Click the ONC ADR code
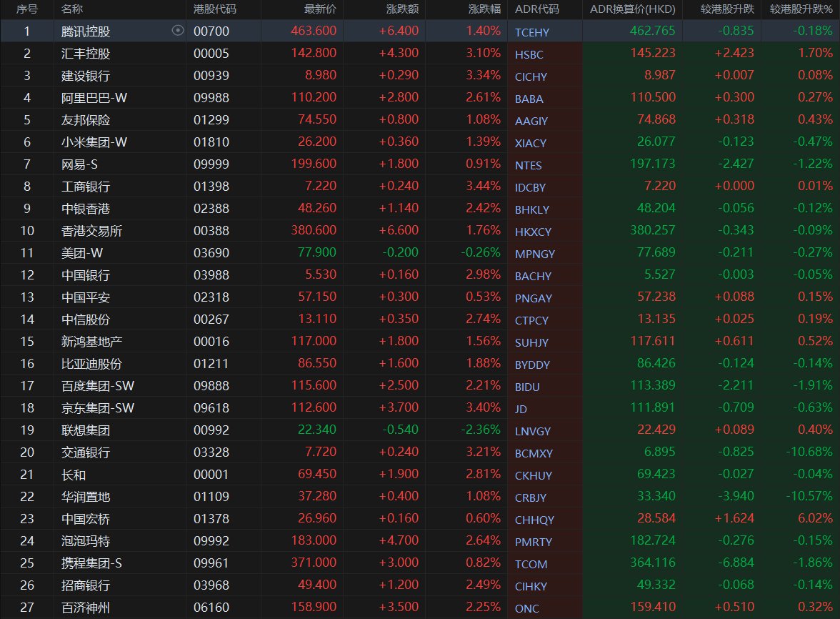 click(526, 608)
